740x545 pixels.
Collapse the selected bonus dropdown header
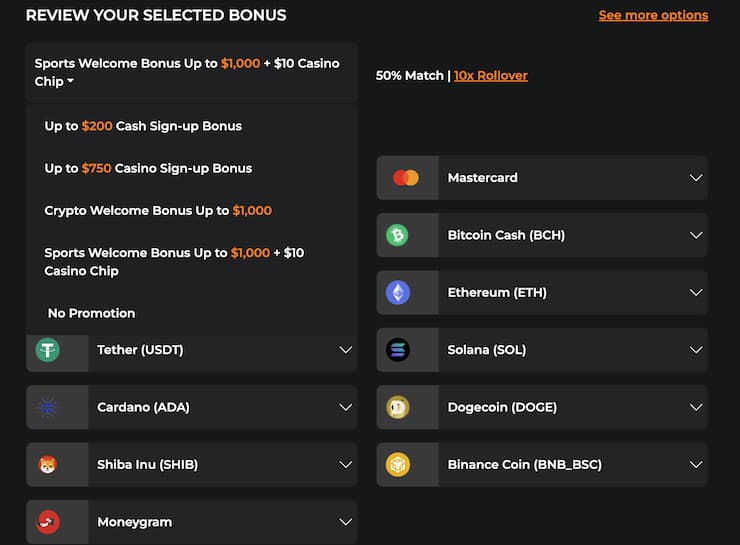192,72
